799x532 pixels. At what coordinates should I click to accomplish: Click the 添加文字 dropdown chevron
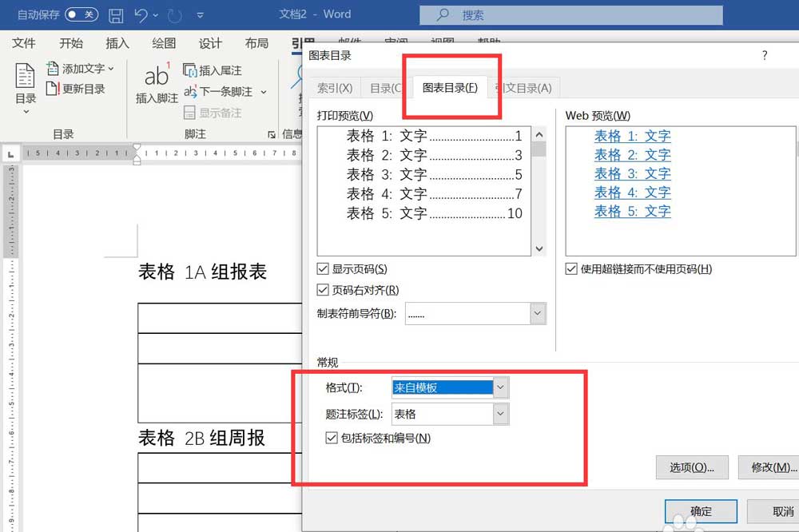111,68
